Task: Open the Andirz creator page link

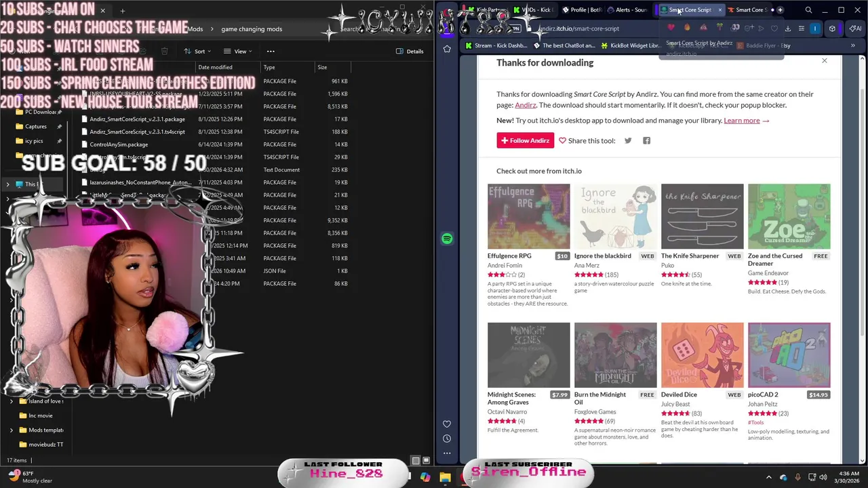Action: point(526,105)
